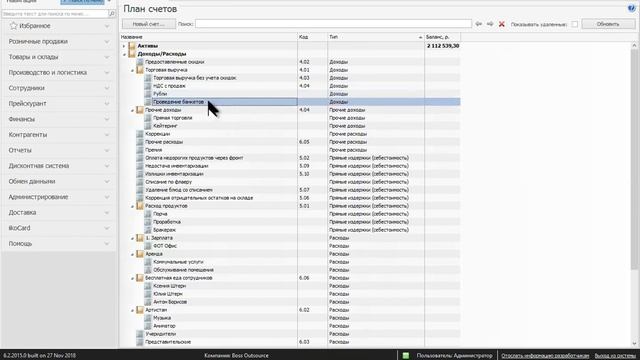Collapse the Доходы/Расходы tree node arrow

coord(124,54)
